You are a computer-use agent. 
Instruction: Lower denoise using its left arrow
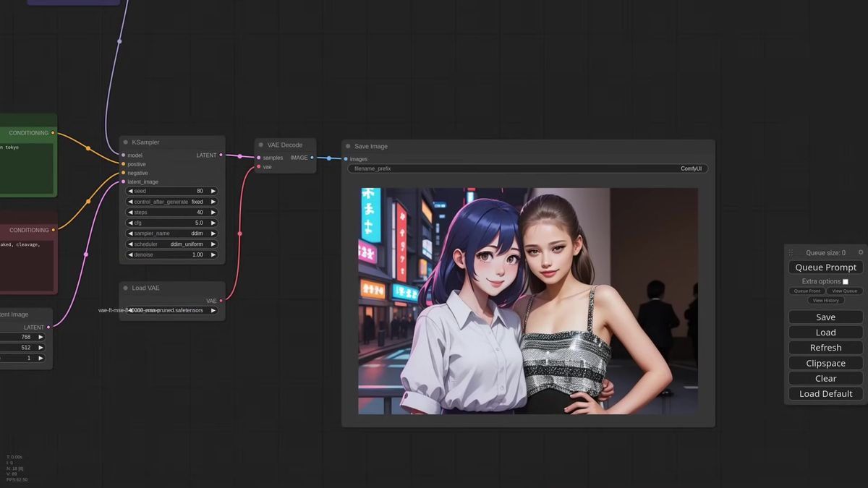coord(130,254)
